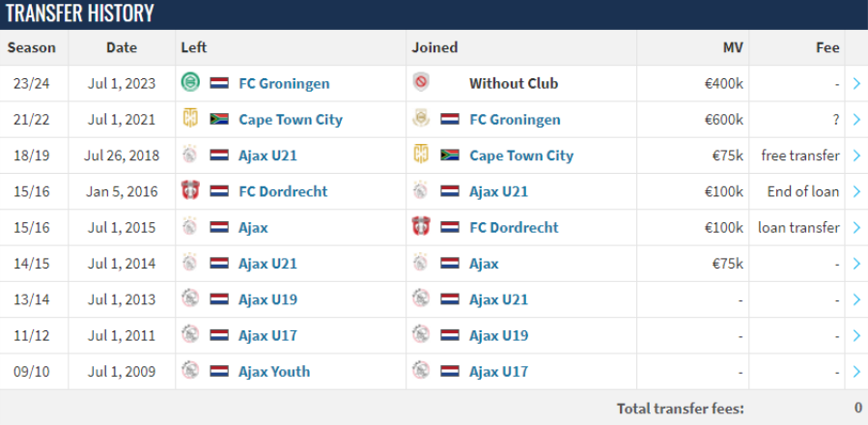
Task: Click FC Dordrecht crest in Jul 1, 2015 Joined column
Action: 421,227
